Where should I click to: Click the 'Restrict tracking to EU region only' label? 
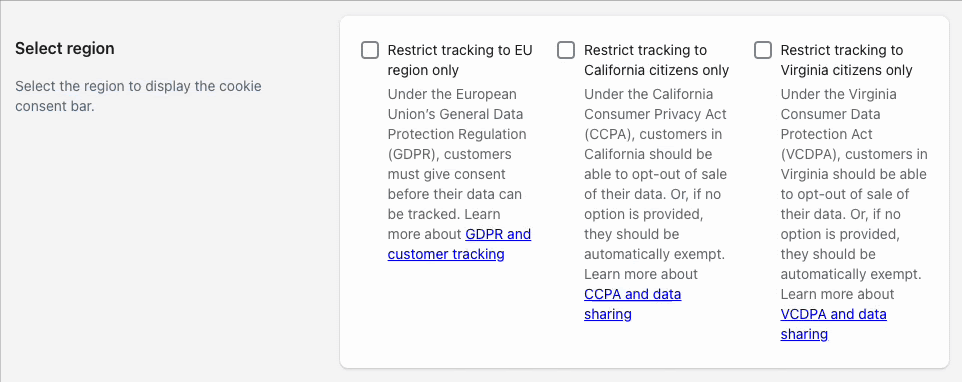click(x=460, y=60)
